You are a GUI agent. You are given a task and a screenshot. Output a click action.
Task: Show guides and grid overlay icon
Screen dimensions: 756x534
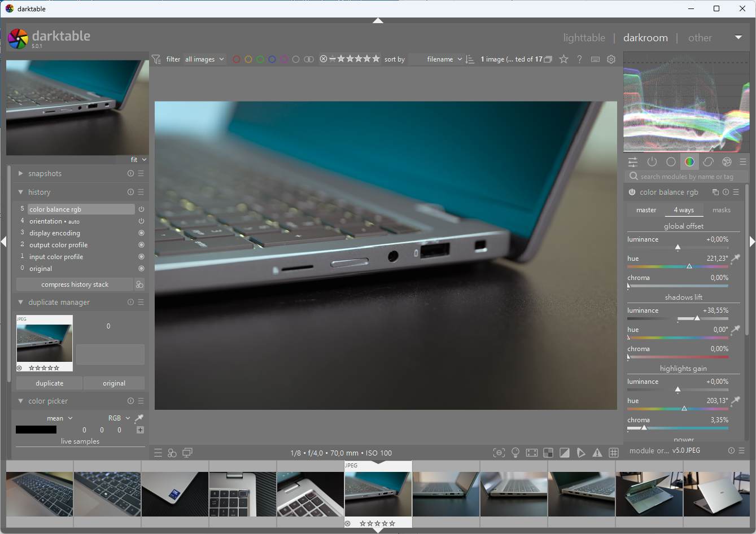click(614, 453)
